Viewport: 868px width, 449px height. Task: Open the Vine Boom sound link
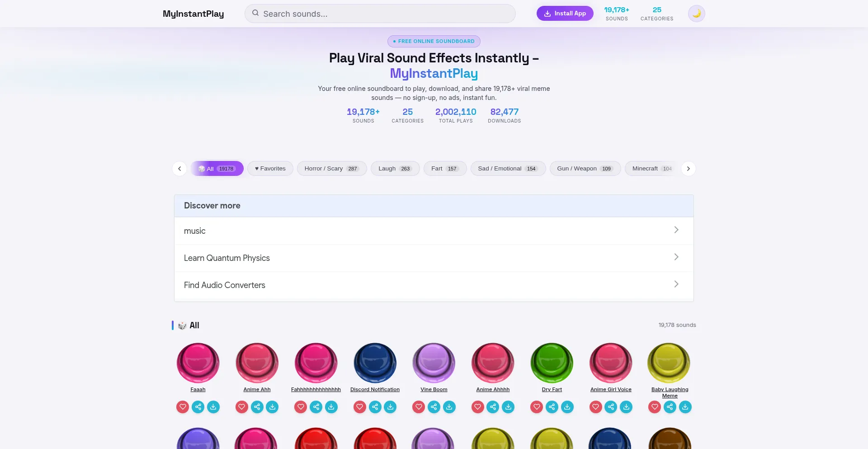tap(434, 389)
